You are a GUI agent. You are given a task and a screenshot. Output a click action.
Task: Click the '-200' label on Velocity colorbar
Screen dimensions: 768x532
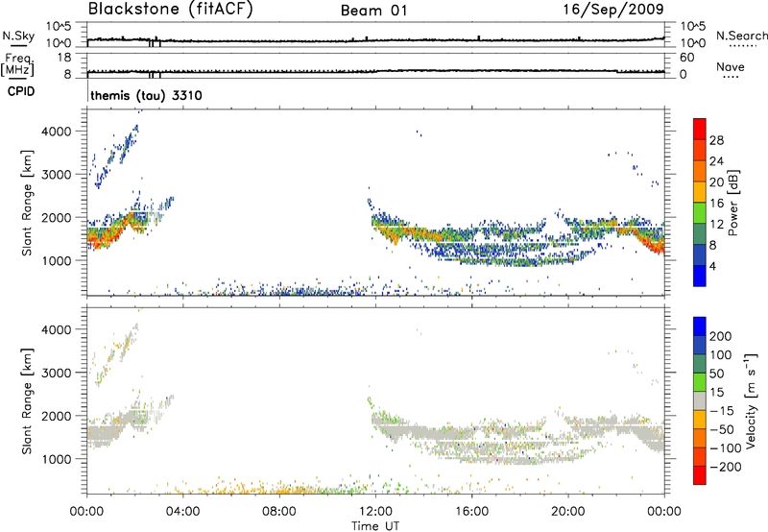[x=725, y=467]
